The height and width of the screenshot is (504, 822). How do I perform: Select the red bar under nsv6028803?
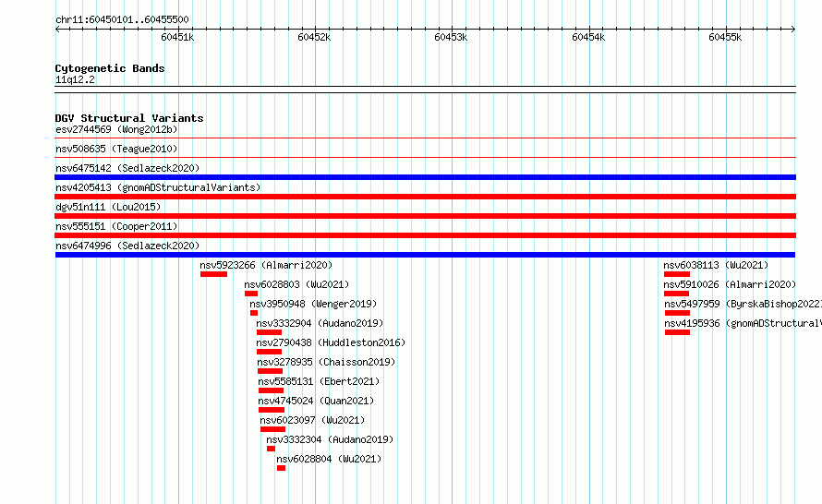(x=251, y=294)
